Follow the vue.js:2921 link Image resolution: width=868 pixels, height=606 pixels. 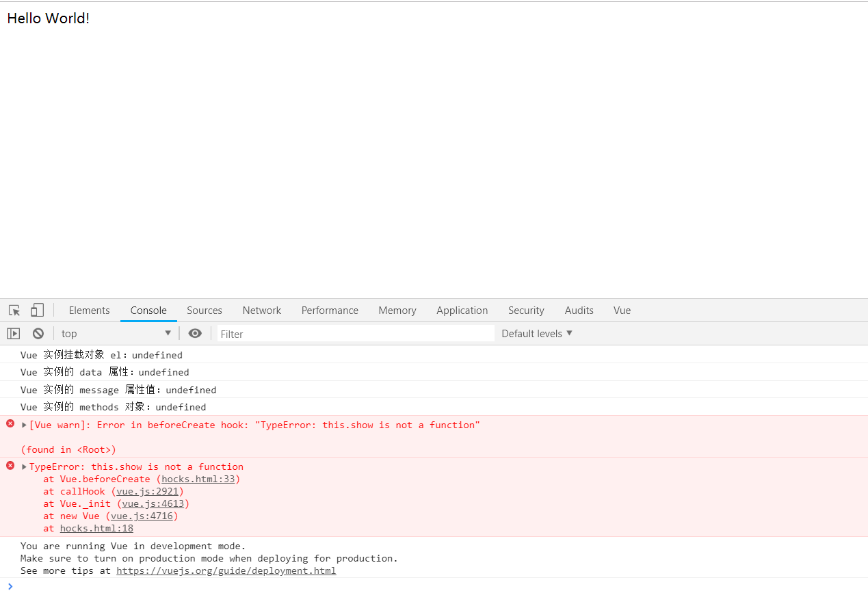(148, 492)
